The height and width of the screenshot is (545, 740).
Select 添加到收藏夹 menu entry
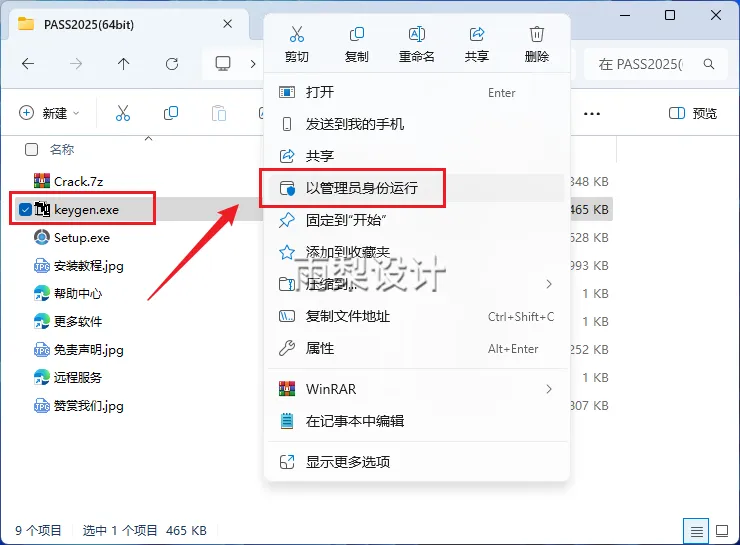(x=417, y=252)
